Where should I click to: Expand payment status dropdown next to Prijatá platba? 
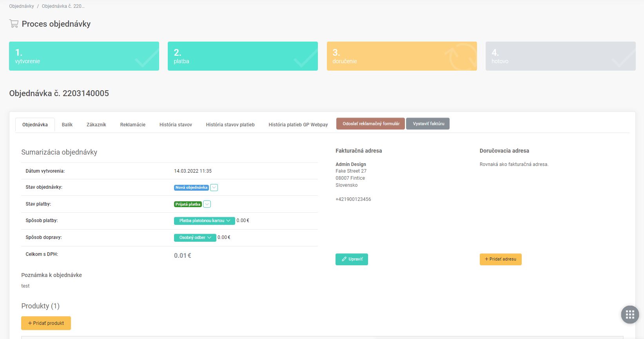pyautogui.click(x=207, y=204)
